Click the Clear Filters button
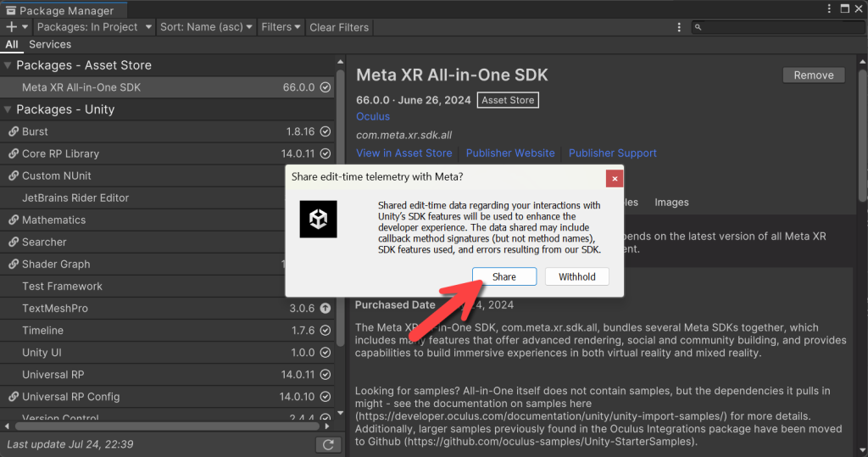Image resolution: width=868 pixels, height=457 pixels. click(x=339, y=27)
